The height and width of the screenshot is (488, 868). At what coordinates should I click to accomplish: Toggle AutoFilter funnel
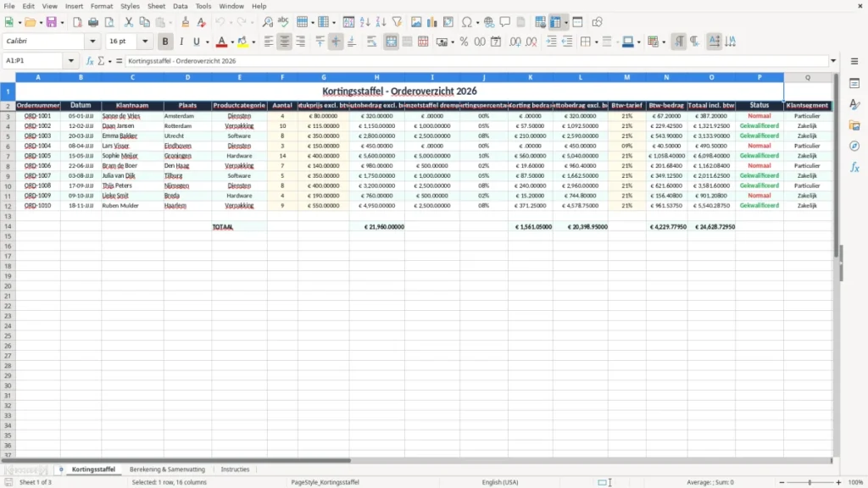tap(397, 22)
